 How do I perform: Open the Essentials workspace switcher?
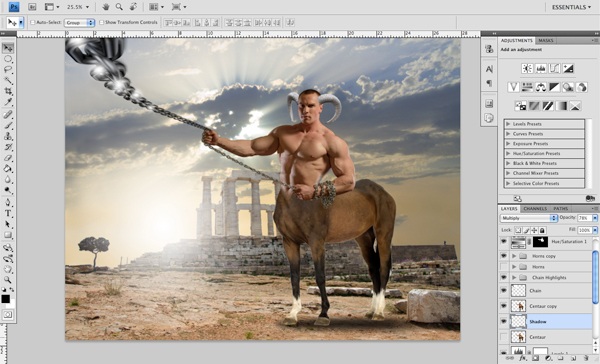pos(571,7)
